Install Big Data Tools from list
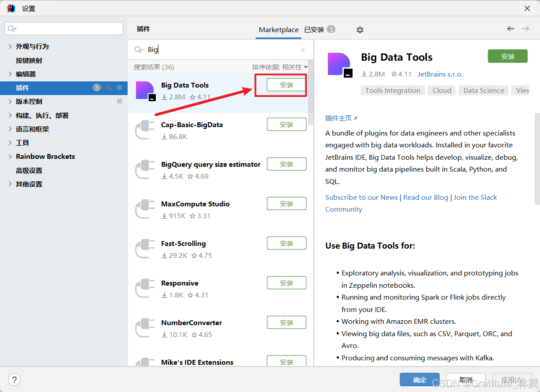Screen dimensions: 540x392 pos(287,85)
